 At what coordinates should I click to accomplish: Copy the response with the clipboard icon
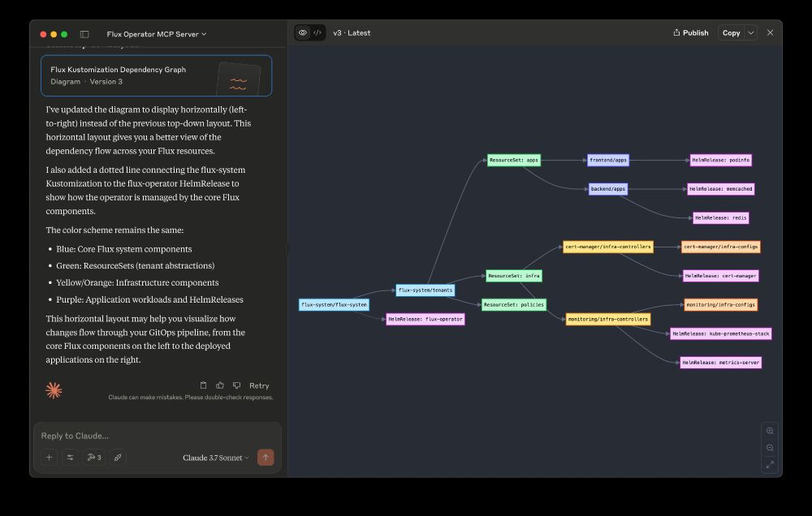[x=204, y=385]
